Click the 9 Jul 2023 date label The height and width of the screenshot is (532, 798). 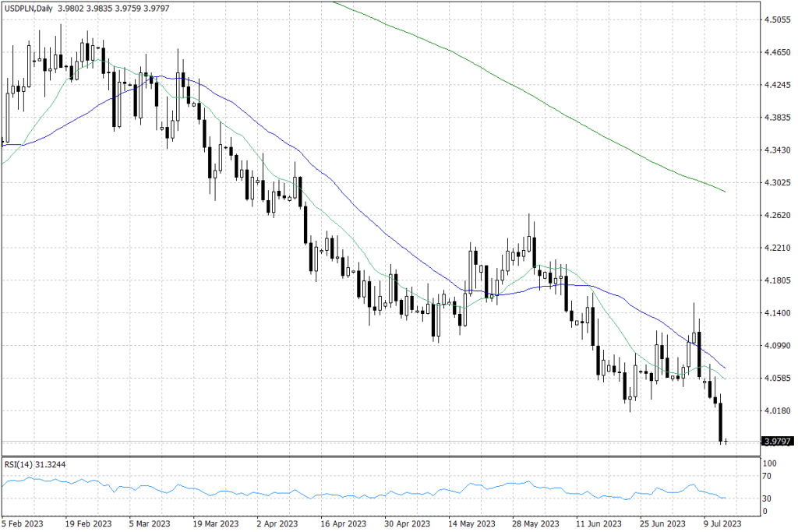coord(721,524)
